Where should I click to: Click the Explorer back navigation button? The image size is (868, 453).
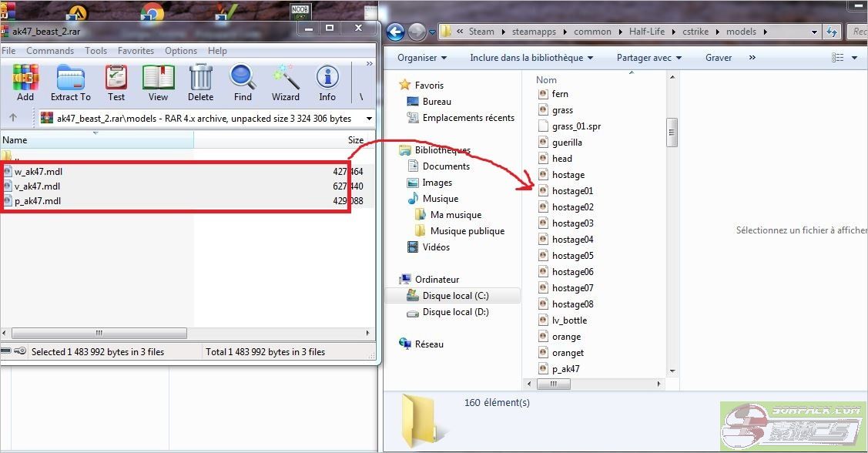[x=395, y=32]
